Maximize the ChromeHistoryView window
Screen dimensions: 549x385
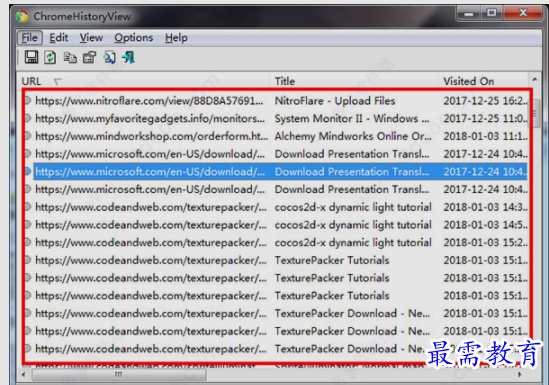pos(492,13)
